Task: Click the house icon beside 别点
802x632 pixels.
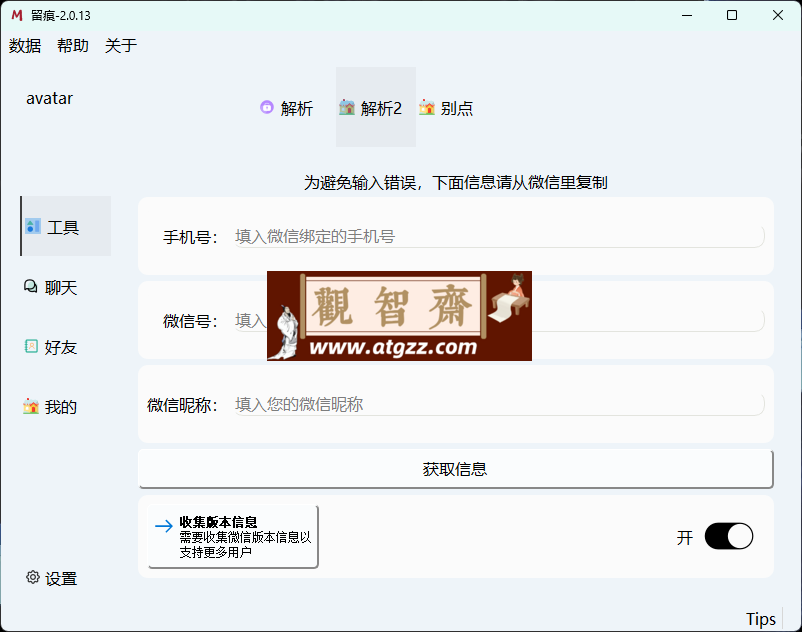Action: click(x=427, y=107)
